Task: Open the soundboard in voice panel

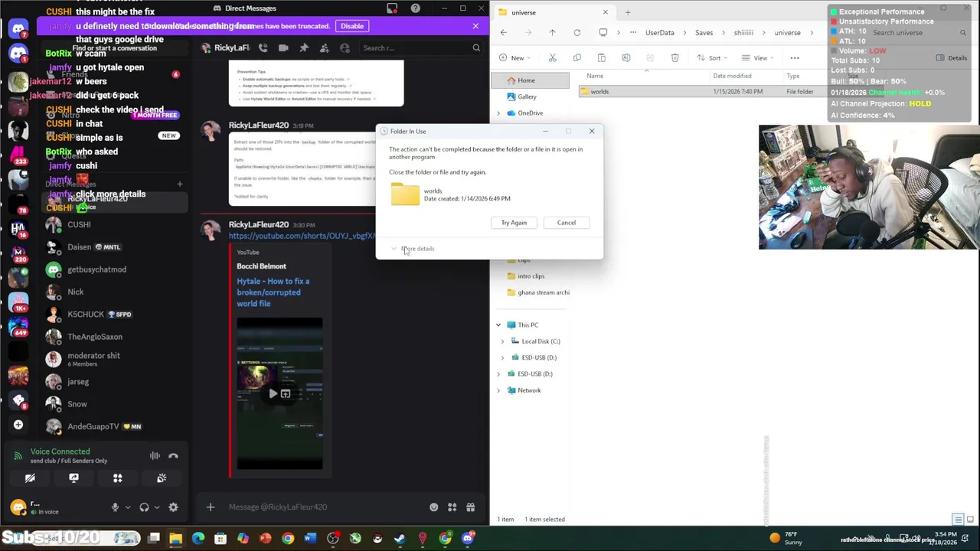Action: click(162, 478)
